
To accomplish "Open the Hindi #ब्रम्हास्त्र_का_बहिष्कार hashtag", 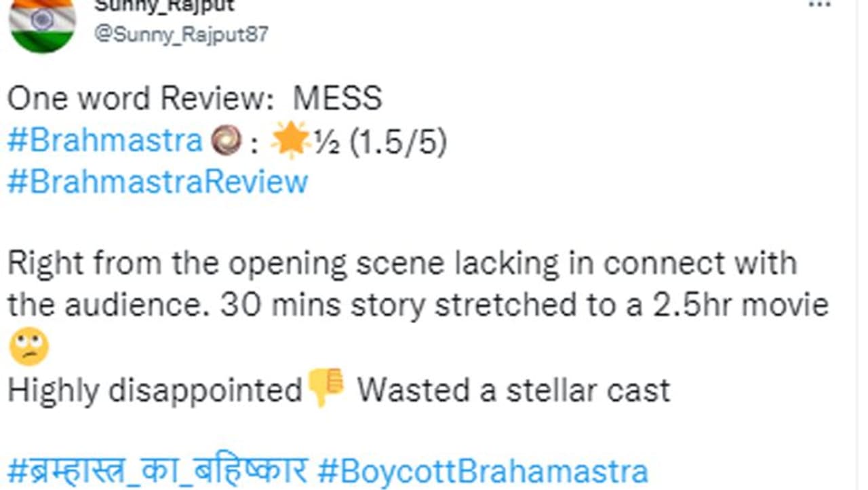I will pyautogui.click(x=157, y=470).
